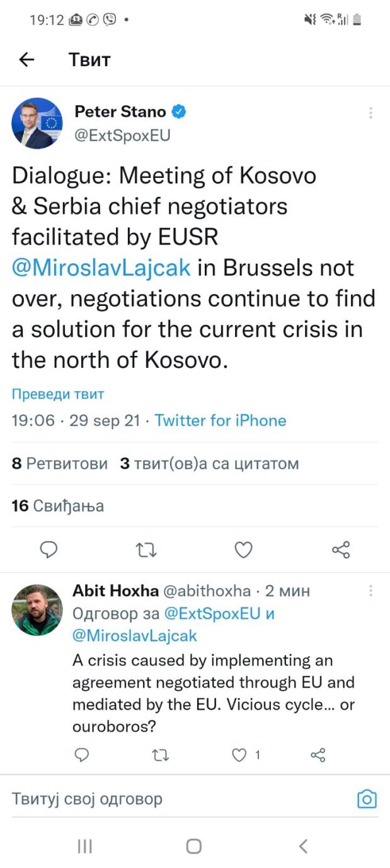390x868 pixels.
Task: Share Abit Hoxha's reply
Action: (x=319, y=754)
